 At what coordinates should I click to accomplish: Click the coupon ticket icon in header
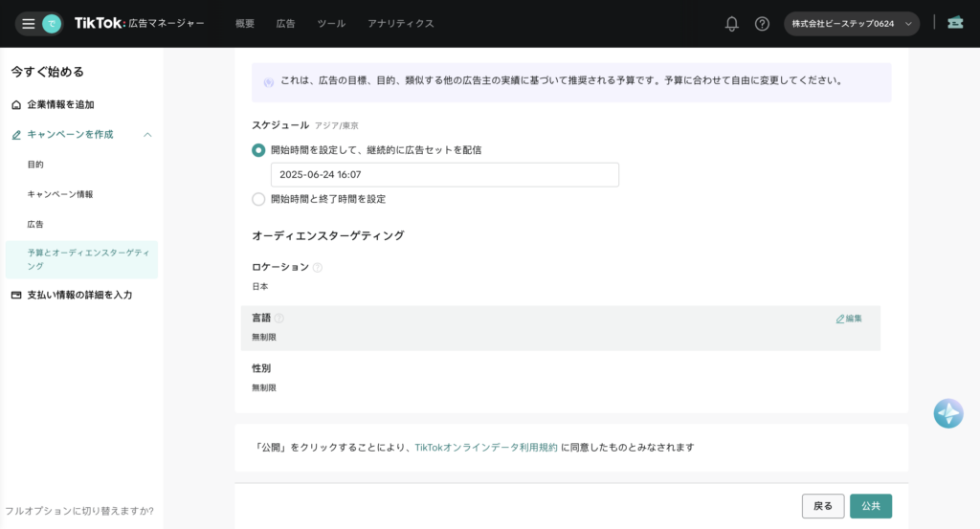pos(955,23)
